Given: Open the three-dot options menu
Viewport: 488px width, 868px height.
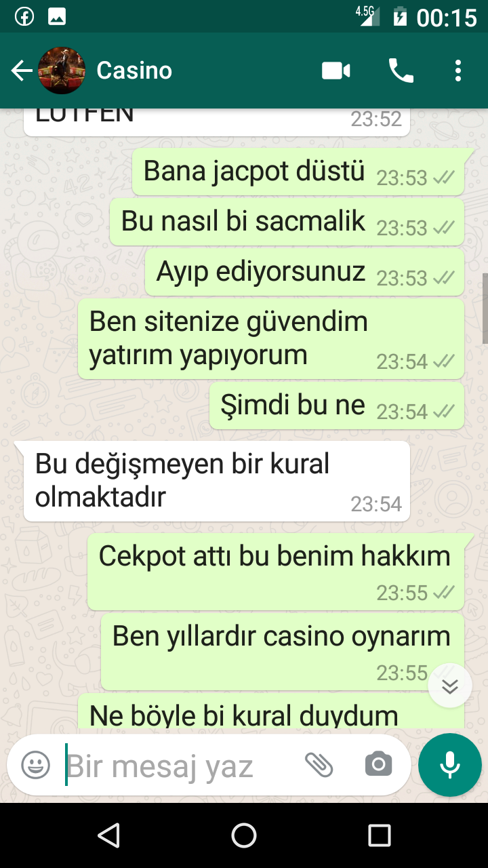Looking at the screenshot, I should pos(458,71).
